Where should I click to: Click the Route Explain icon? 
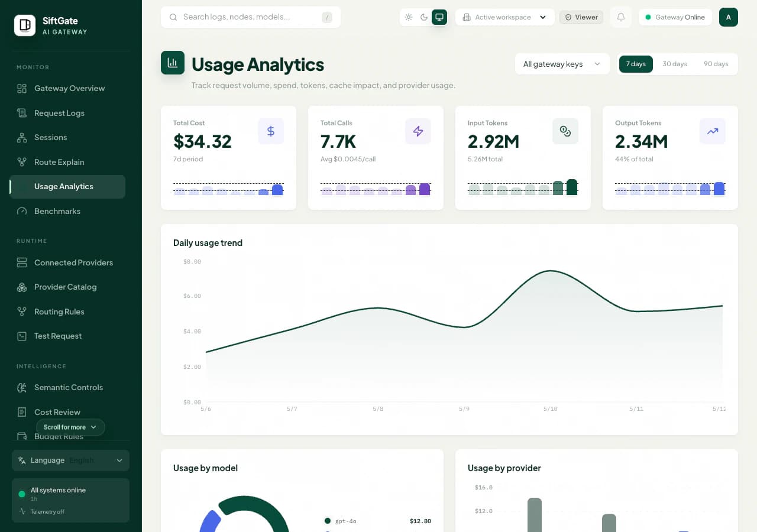click(22, 162)
